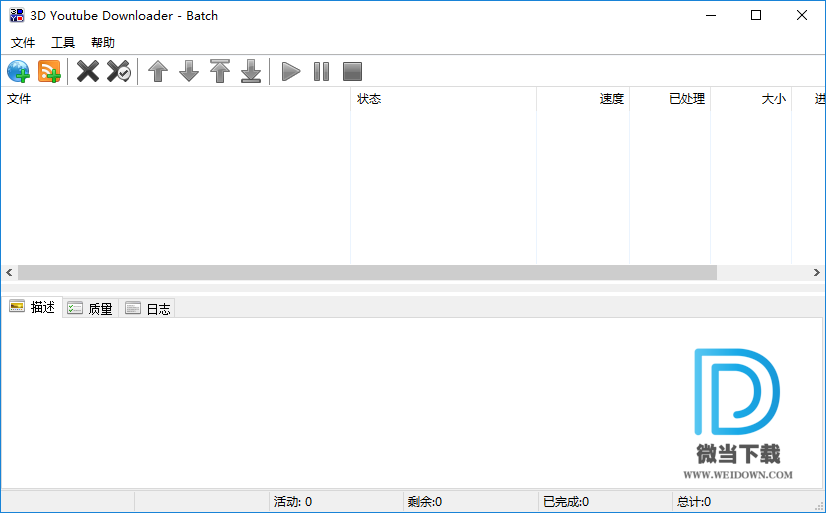
Task: Switch to the 质量 tab
Action: 91,309
